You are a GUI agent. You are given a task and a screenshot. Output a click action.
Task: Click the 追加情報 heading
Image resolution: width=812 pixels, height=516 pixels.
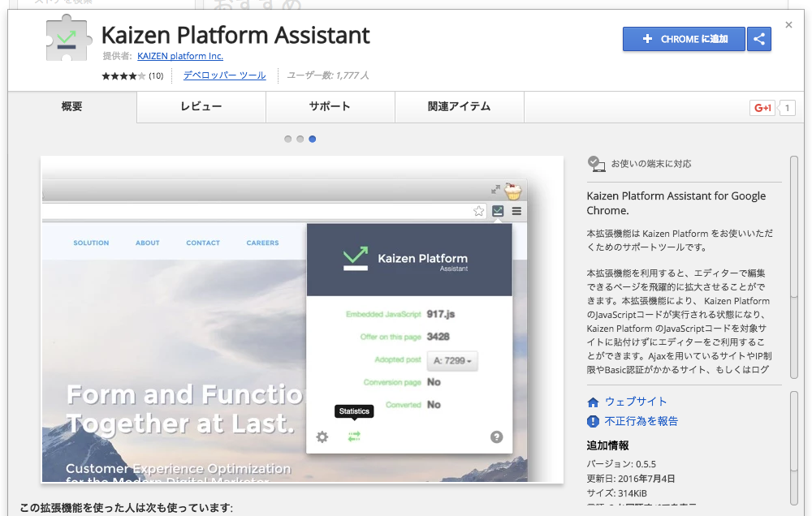tap(608, 445)
